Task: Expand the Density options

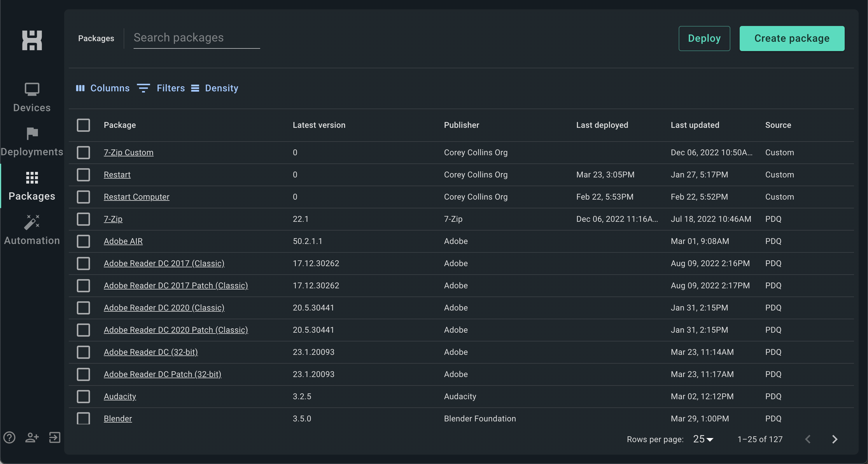Action: [x=215, y=88]
